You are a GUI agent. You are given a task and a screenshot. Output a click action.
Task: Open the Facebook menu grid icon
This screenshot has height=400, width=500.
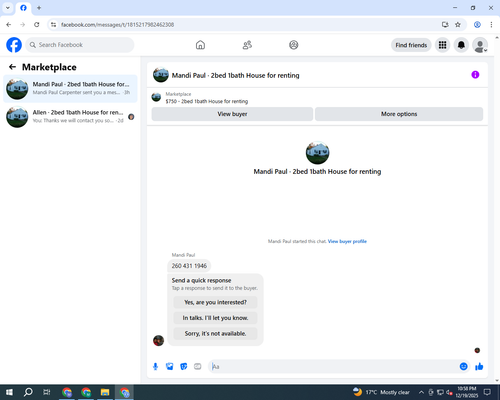point(442,45)
